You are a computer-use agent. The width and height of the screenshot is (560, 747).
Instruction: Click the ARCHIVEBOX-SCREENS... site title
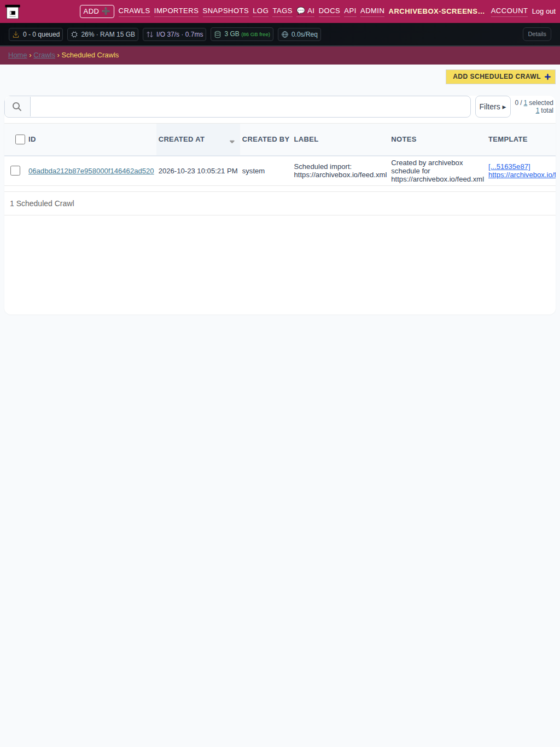436,11
